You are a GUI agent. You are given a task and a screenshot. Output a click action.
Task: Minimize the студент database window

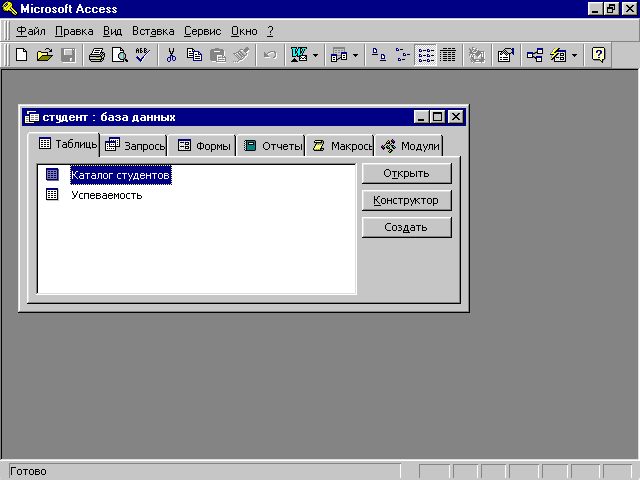click(421, 117)
